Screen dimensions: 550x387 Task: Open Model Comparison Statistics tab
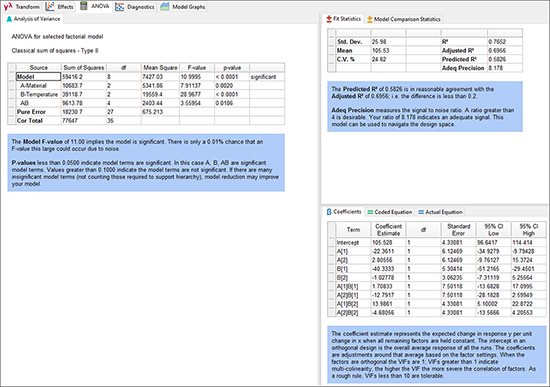coord(404,19)
